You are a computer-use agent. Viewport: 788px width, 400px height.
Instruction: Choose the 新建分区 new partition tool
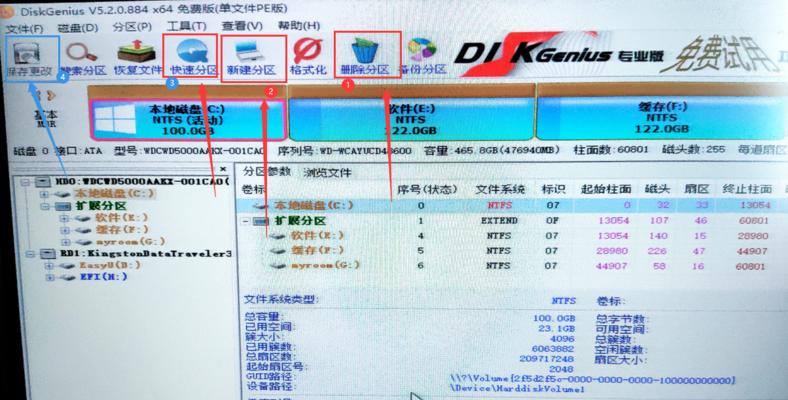click(251, 58)
